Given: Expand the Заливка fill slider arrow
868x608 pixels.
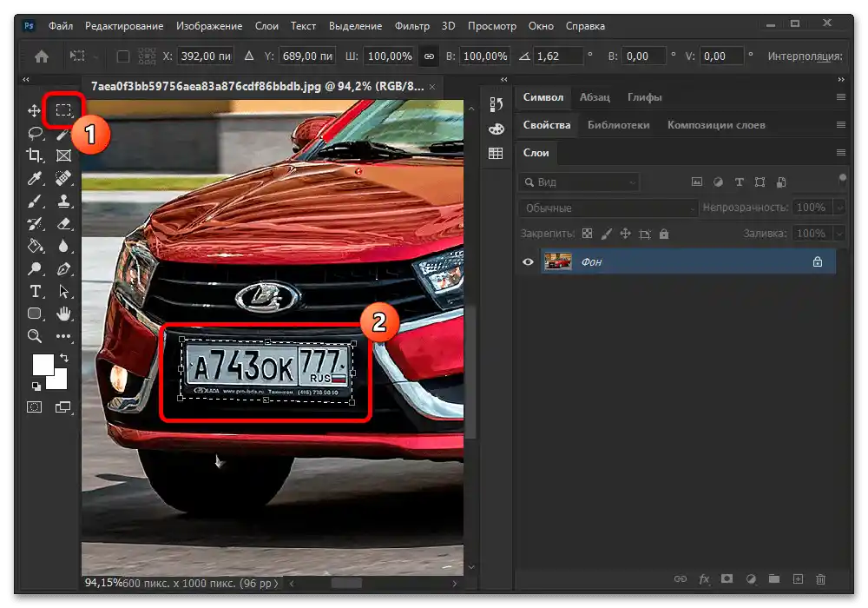Looking at the screenshot, I should 839,234.
